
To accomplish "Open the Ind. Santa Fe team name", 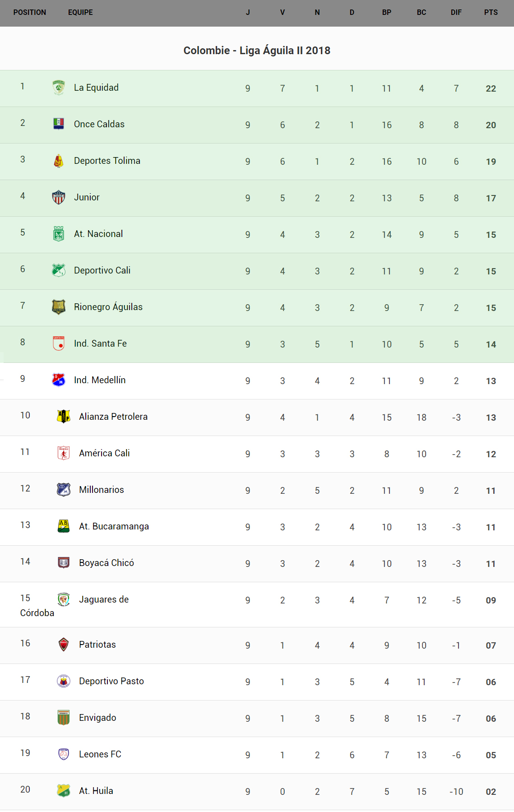I will click(x=100, y=343).
